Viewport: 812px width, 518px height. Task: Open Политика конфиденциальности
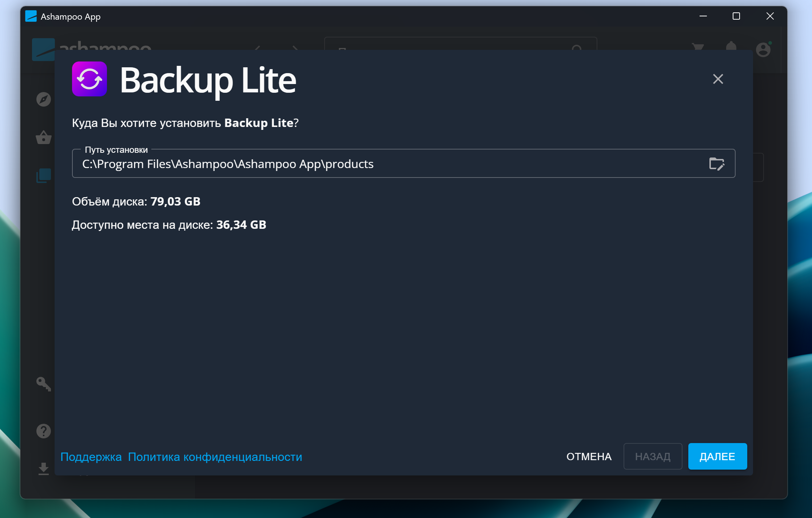click(x=215, y=457)
